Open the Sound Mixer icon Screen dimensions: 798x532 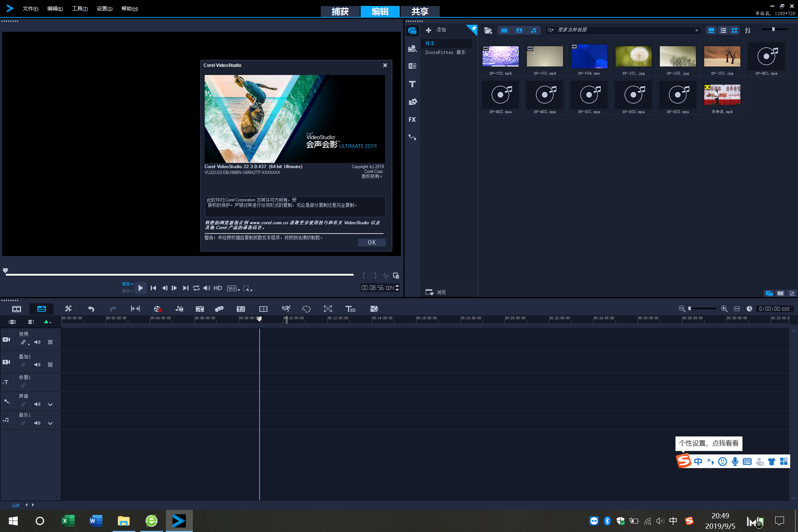tap(180, 309)
